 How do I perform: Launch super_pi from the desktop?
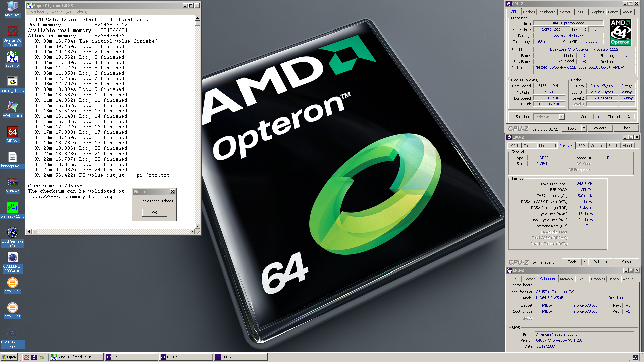[12, 59]
